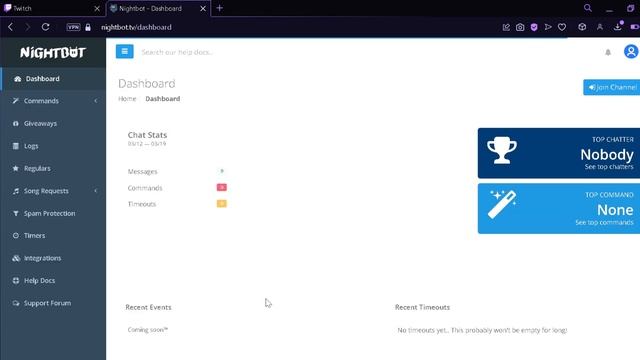Take a snapshot with the camera icon
Screen dimensions: 640x360
pyautogui.click(x=520, y=27)
